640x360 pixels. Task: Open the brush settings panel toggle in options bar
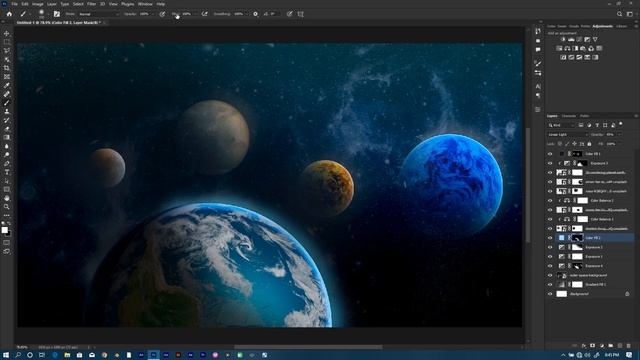57,14
